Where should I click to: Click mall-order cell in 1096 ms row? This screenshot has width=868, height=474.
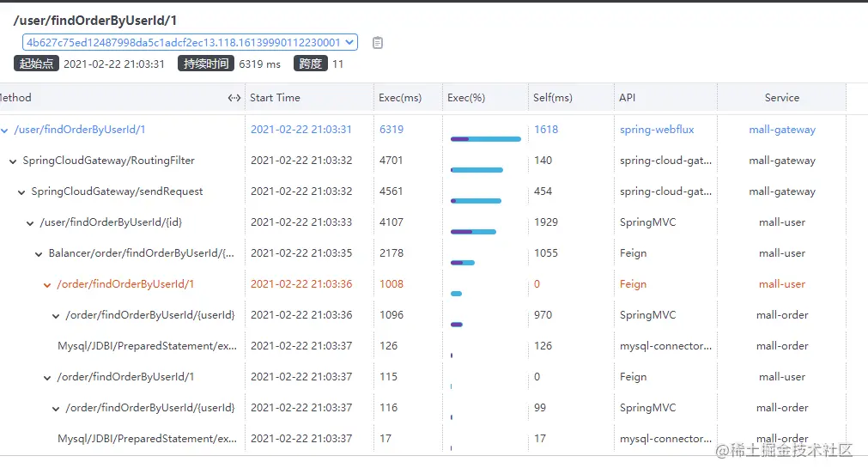[x=782, y=315]
